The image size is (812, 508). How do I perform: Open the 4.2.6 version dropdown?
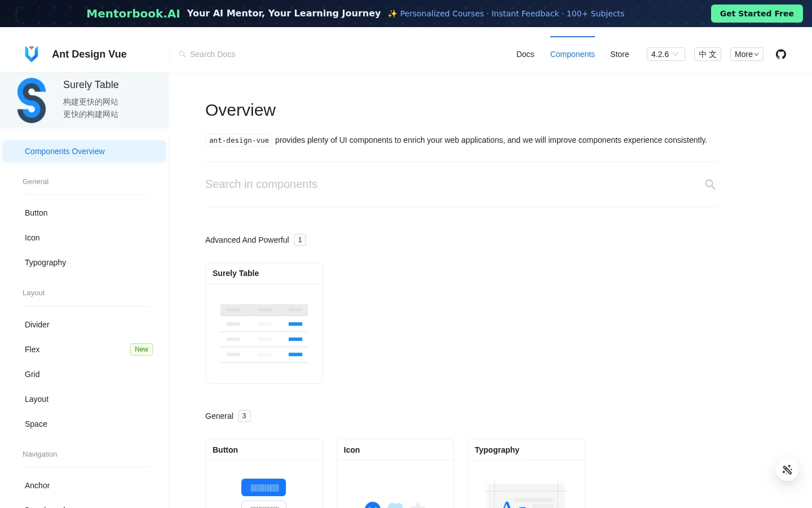665,54
